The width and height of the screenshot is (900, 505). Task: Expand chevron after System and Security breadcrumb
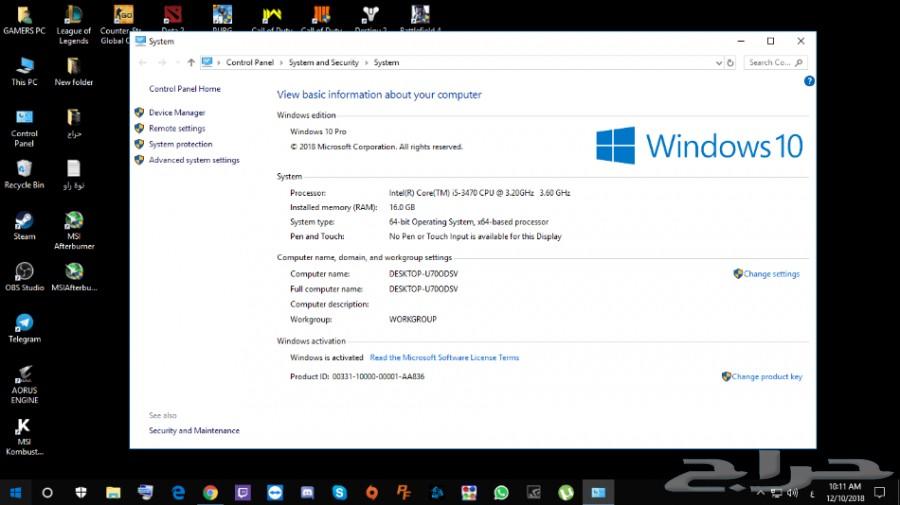pos(366,63)
